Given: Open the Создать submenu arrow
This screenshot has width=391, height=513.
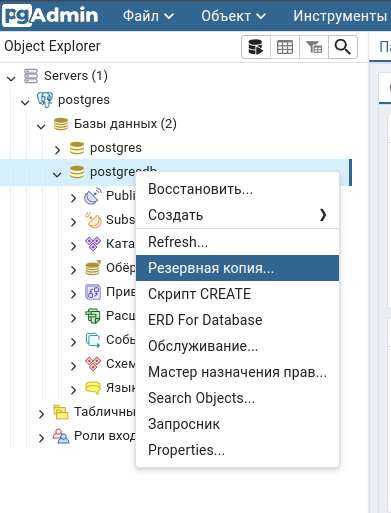Looking at the screenshot, I should pyautogui.click(x=323, y=215).
